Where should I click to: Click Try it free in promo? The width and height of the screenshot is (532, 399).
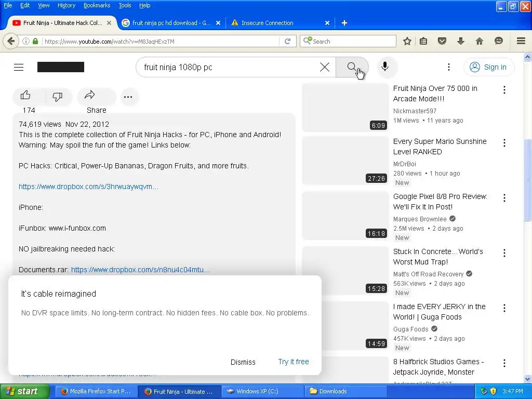point(294,362)
